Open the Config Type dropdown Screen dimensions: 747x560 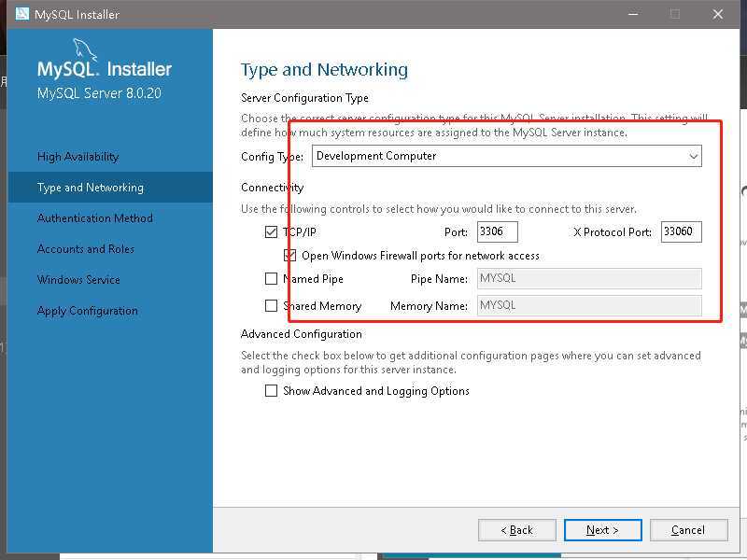506,156
